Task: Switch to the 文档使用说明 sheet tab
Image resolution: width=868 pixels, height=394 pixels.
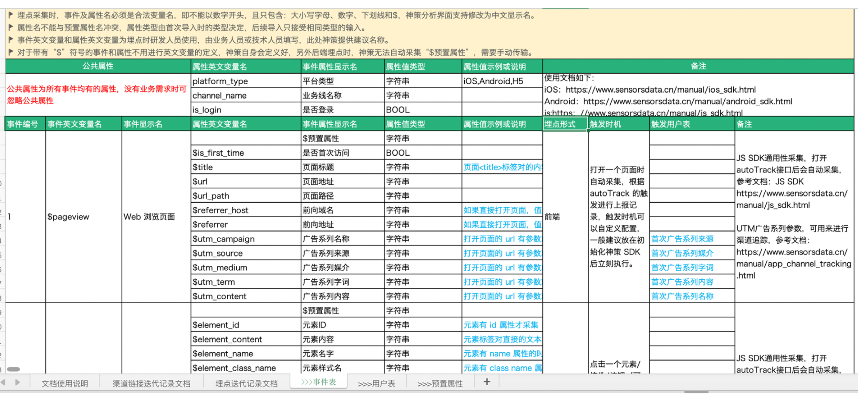Action: tap(65, 384)
